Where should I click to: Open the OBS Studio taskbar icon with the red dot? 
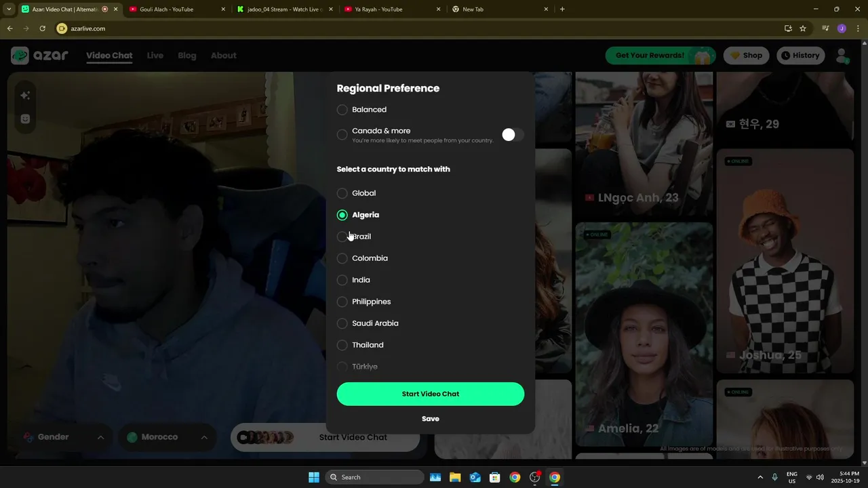[x=535, y=477]
